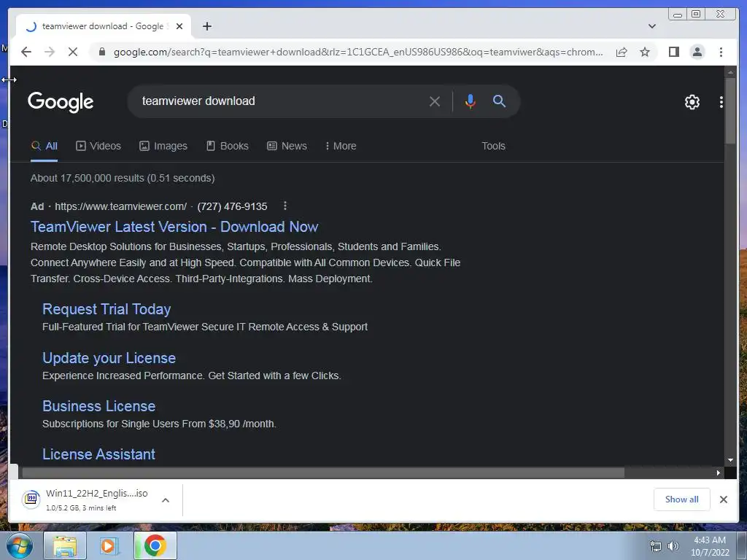Click the ad URL https://www.teamviewer.com/
The height and width of the screenshot is (560, 747).
120,206
